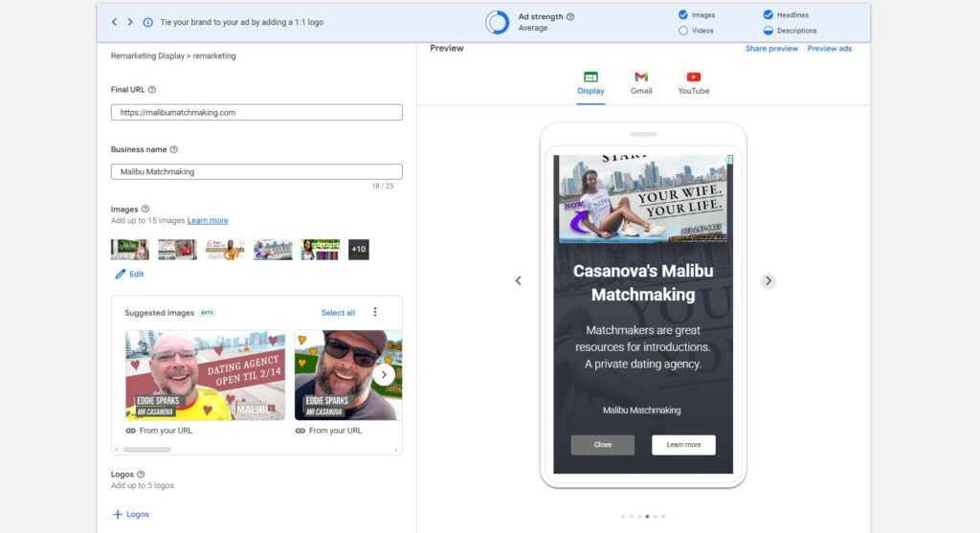Open Final URL help icon
Screen dimensions: 980x533
click(x=152, y=90)
